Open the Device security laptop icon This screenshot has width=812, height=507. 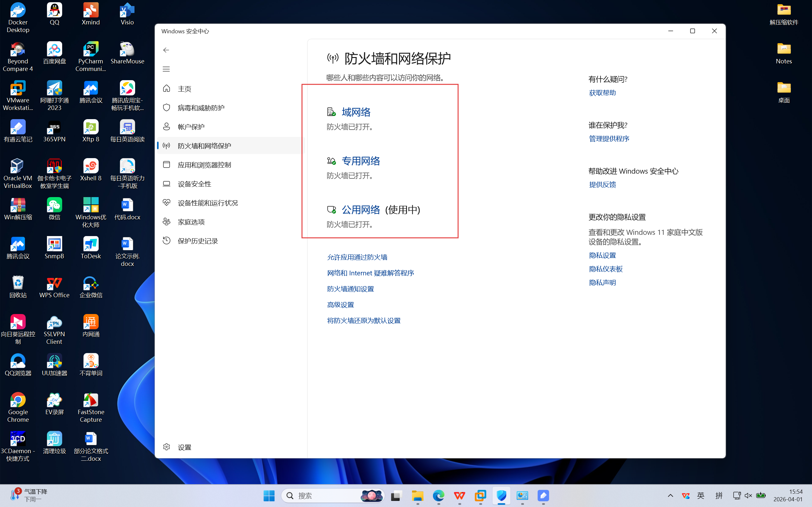pyautogui.click(x=167, y=184)
